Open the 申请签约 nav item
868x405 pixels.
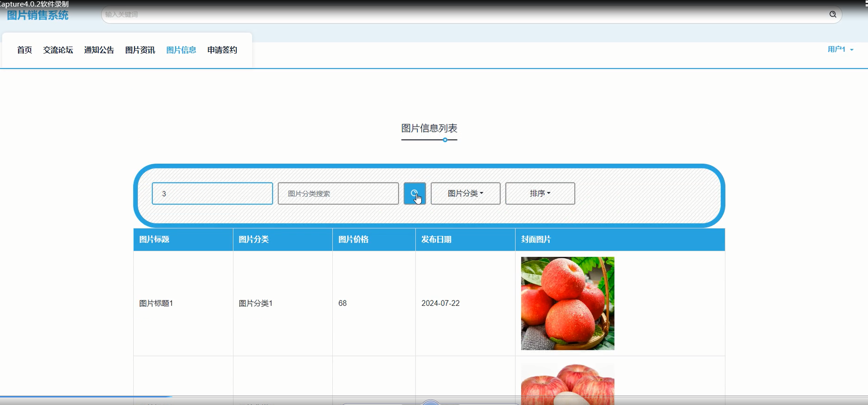[x=222, y=50]
